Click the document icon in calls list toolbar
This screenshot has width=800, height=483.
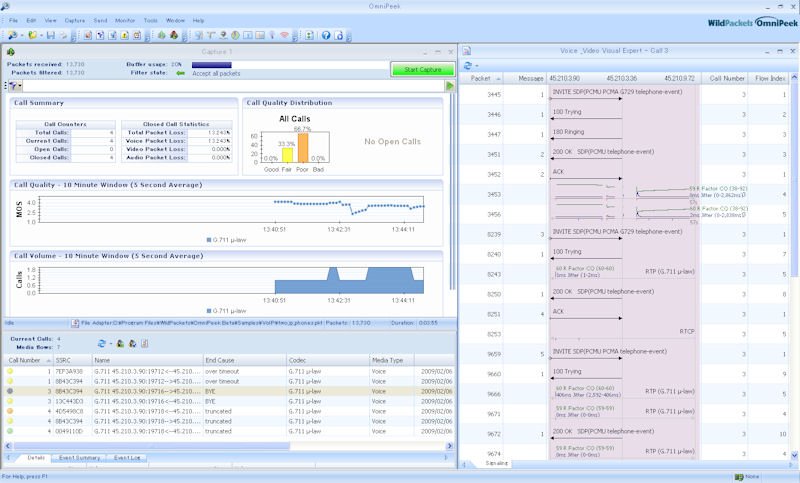144,343
